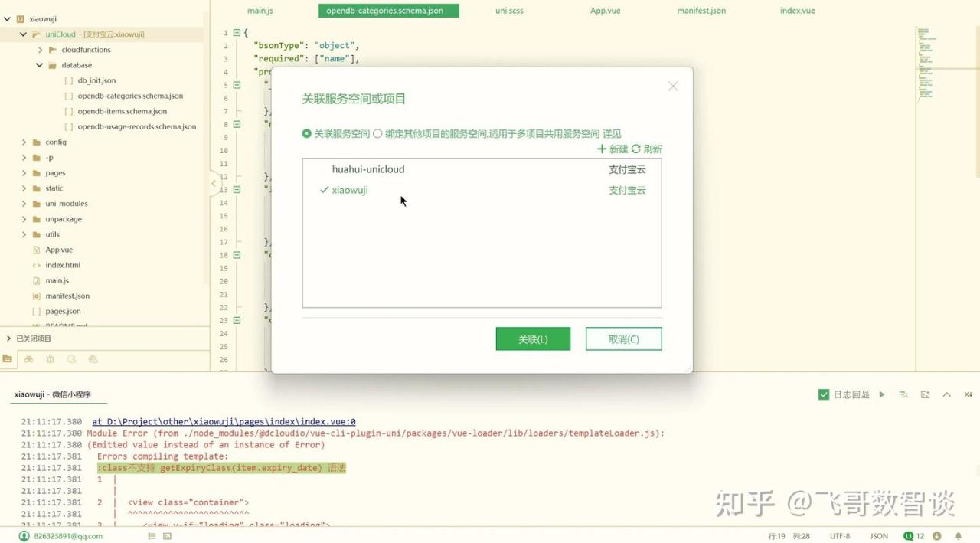Collapse the console panel with the up arrow
Viewport: 980px width, 543px height.
click(x=946, y=394)
